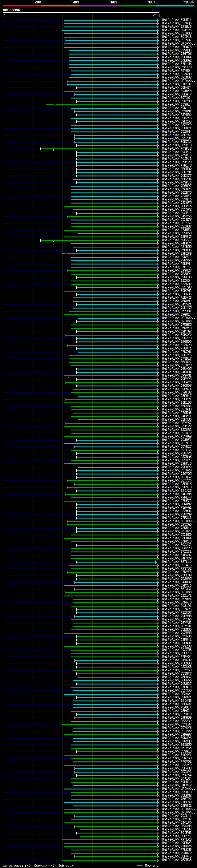Select the UniRef100_Q9ZNU2 label
The image size is (197, 868).
click(x=177, y=78)
